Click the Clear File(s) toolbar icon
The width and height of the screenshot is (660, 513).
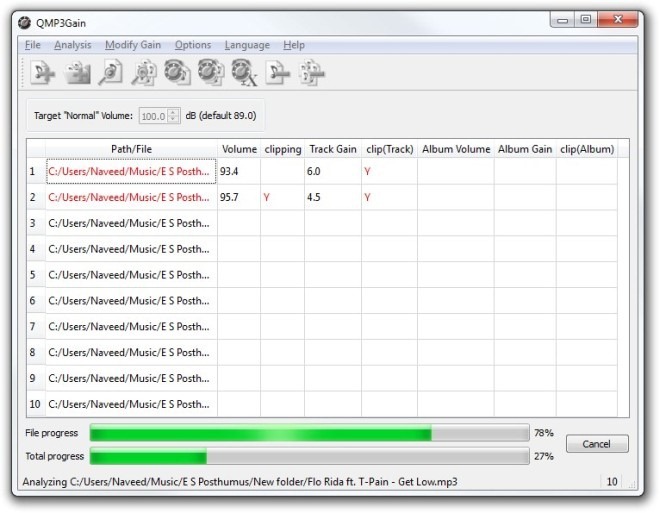coord(278,73)
